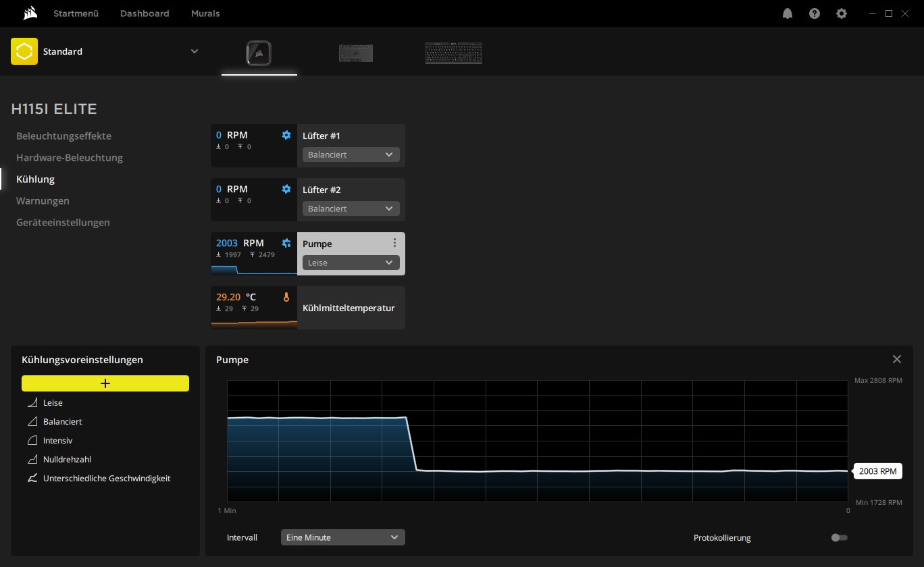Click the 2003 RPM graph value label
Screen dimensions: 924x567
click(878, 471)
